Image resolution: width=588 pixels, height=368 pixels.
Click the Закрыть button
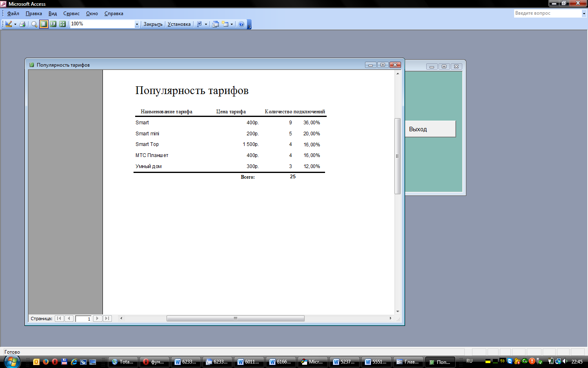(153, 24)
